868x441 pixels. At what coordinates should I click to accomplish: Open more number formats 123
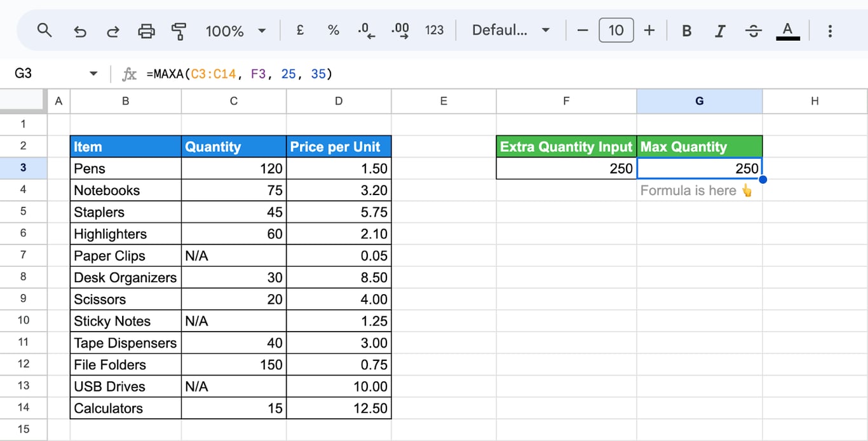coord(434,31)
